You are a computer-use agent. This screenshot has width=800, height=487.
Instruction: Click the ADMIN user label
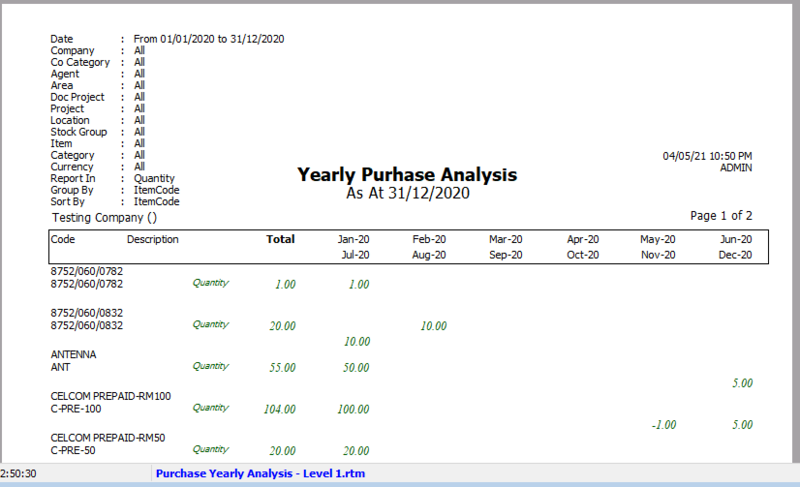point(736,168)
